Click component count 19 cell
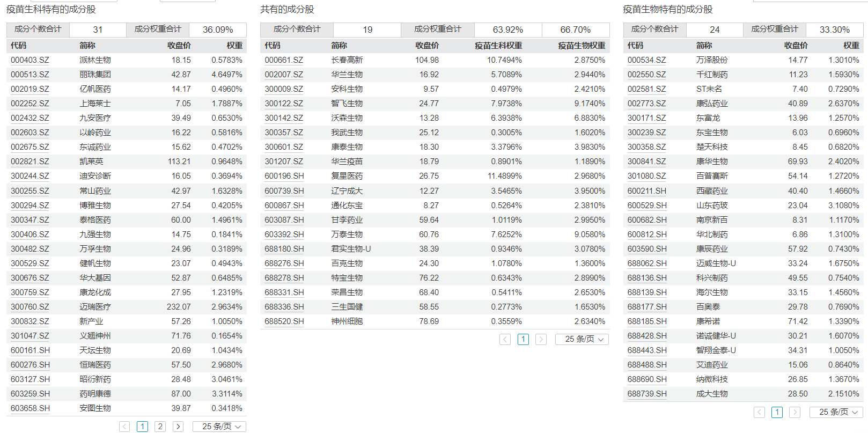This screenshot has width=868, height=433. [x=367, y=30]
